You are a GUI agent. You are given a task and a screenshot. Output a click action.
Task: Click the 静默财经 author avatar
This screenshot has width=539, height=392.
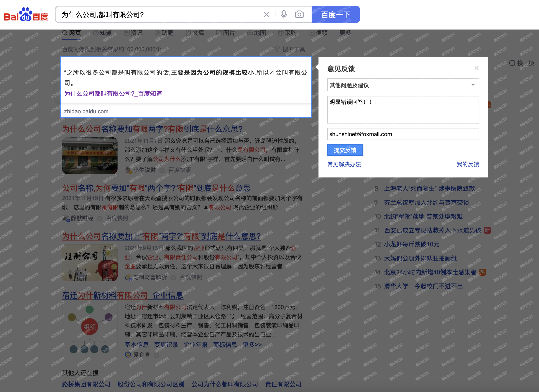[66, 218]
